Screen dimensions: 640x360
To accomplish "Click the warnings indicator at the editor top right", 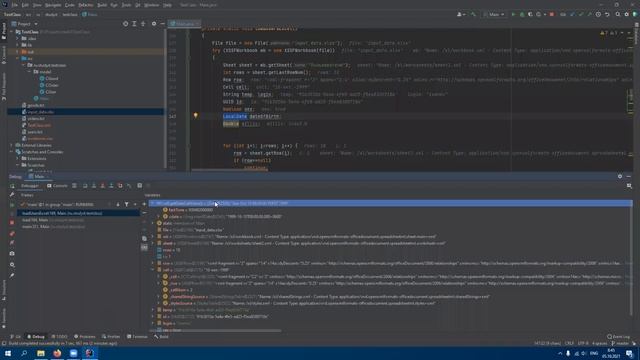I will pos(609,33).
